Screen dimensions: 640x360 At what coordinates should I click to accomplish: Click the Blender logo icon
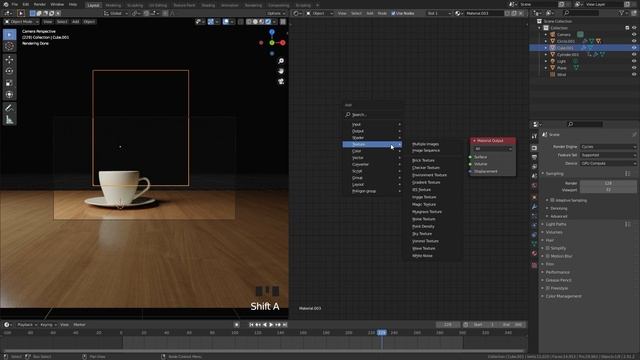tap(6, 4)
